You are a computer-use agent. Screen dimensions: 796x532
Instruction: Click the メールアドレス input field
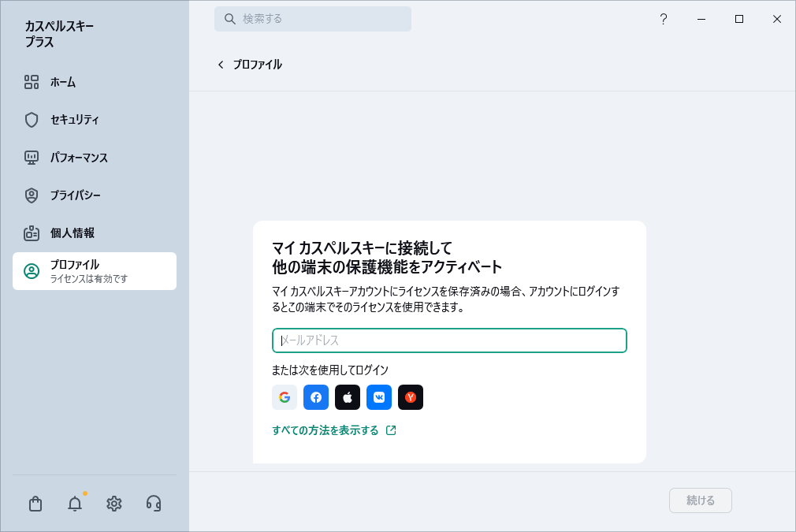point(449,340)
